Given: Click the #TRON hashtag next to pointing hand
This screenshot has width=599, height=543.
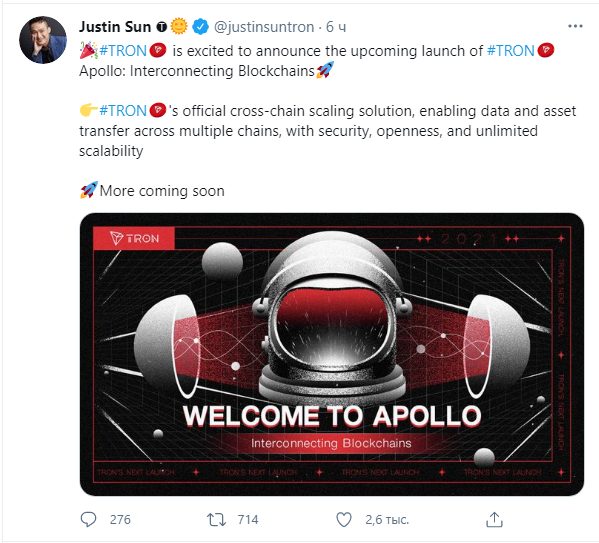Looking at the screenshot, I should [123, 111].
